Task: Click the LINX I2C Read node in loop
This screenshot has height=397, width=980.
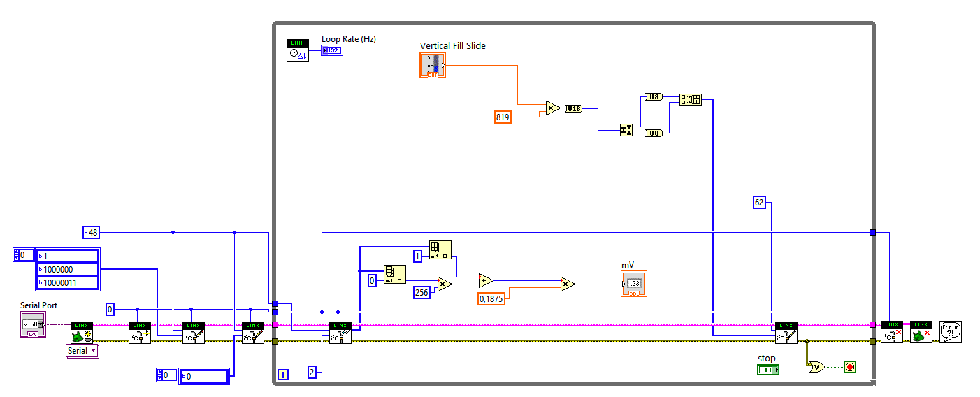Action: (x=340, y=333)
